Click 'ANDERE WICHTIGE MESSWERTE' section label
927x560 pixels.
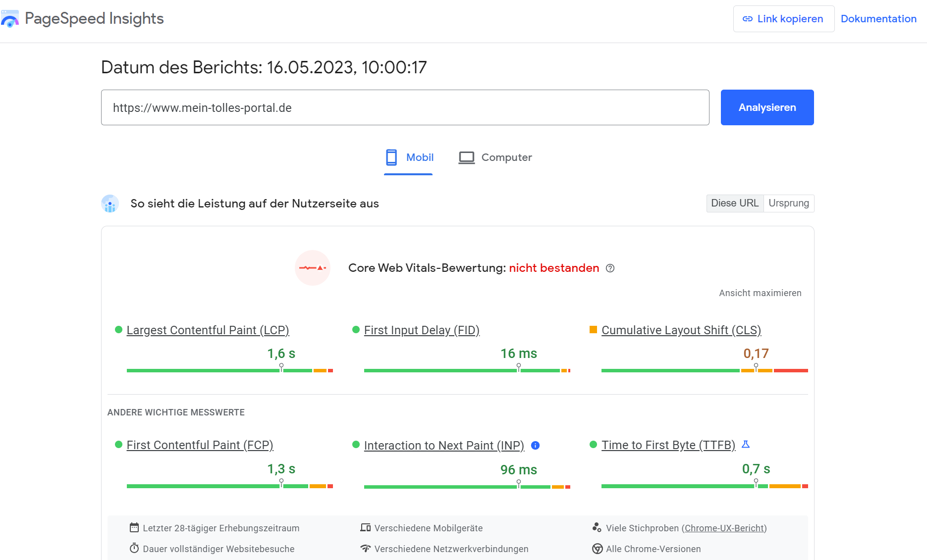(x=176, y=412)
